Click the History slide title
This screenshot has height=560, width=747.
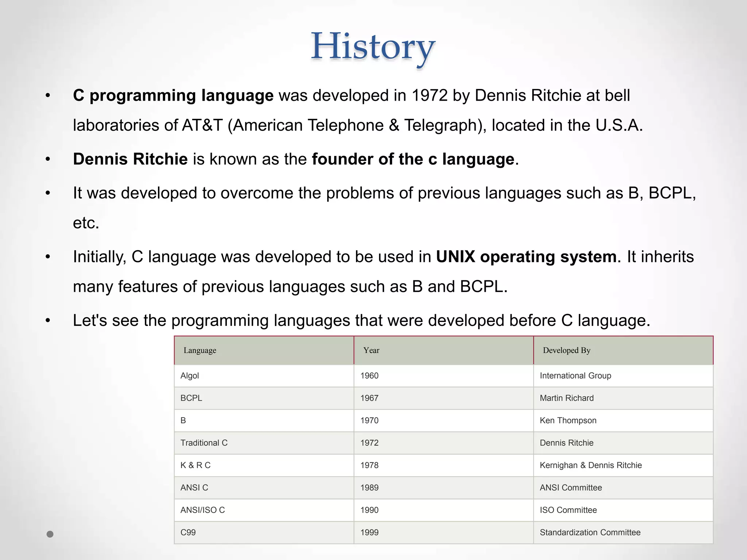coord(373,47)
